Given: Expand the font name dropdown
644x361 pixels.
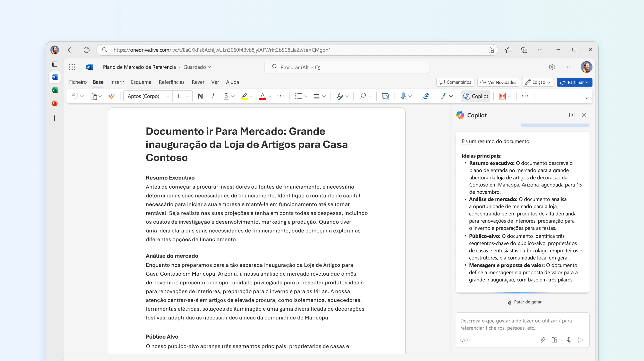Looking at the screenshot, I should point(167,96).
